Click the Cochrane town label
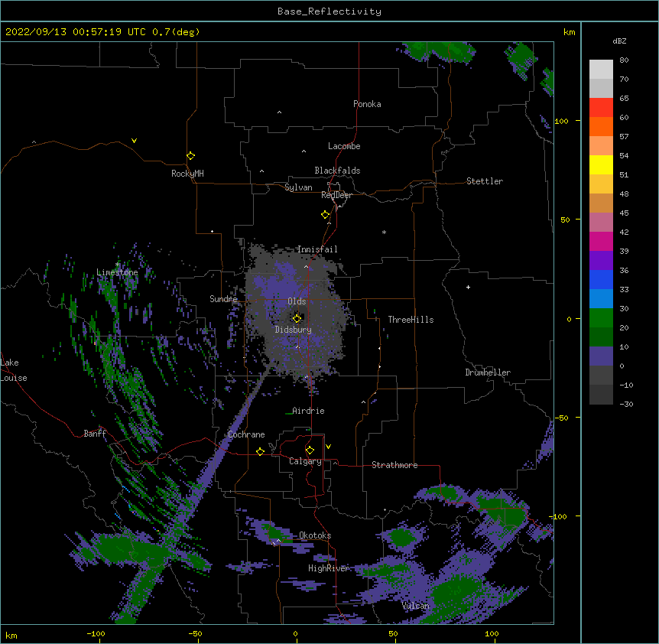This screenshot has height=644, width=659. pos(246,434)
